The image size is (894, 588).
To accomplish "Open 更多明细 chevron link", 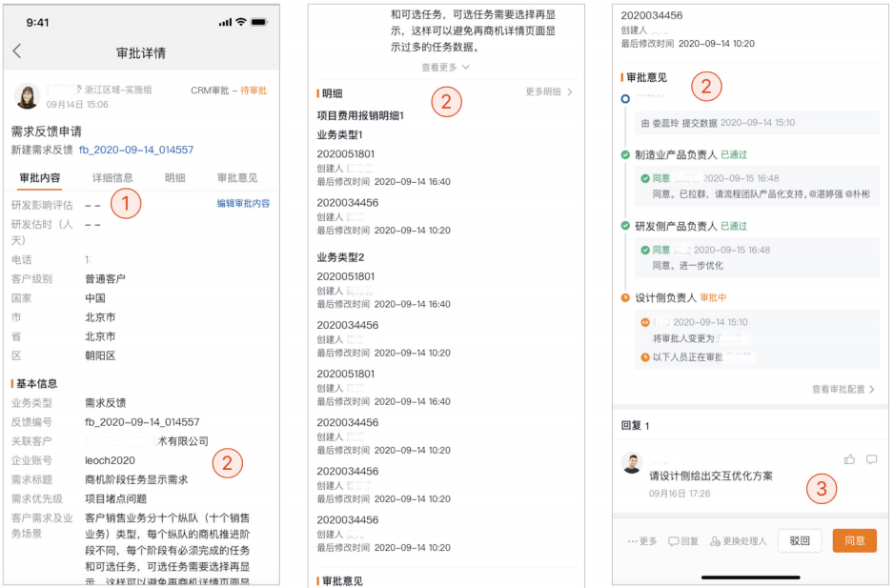I will pos(549,91).
